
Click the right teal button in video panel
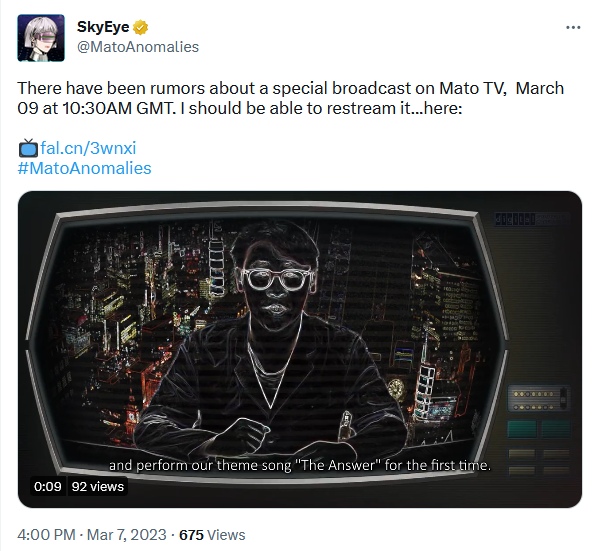click(555, 429)
